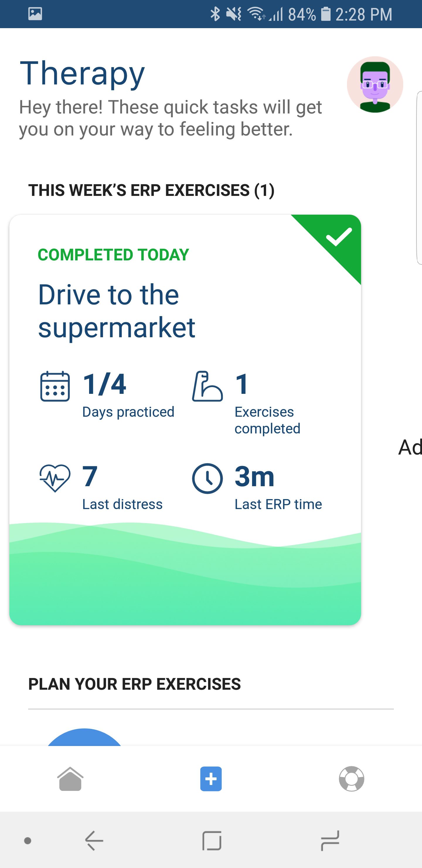Tap the clock last ERP time icon

click(x=207, y=479)
